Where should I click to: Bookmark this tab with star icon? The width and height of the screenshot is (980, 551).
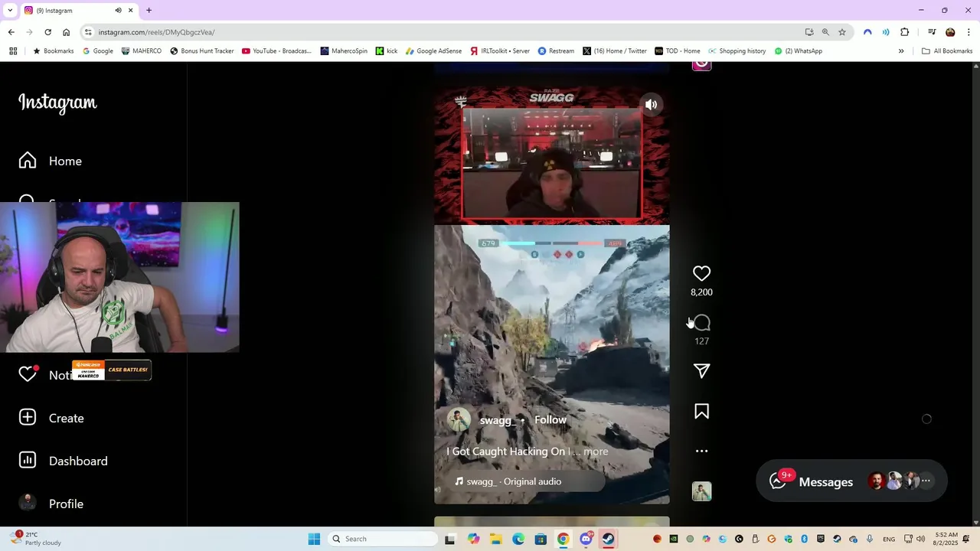coord(841,32)
